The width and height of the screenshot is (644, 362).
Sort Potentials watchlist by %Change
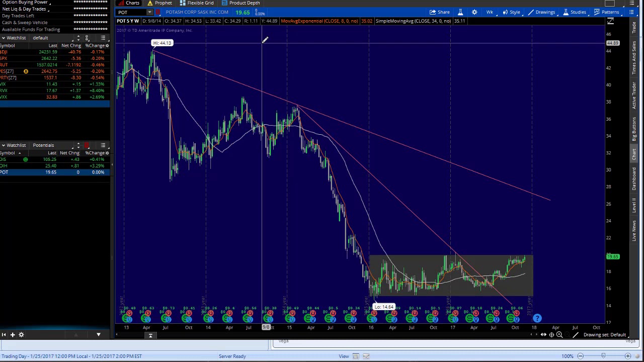point(94,153)
